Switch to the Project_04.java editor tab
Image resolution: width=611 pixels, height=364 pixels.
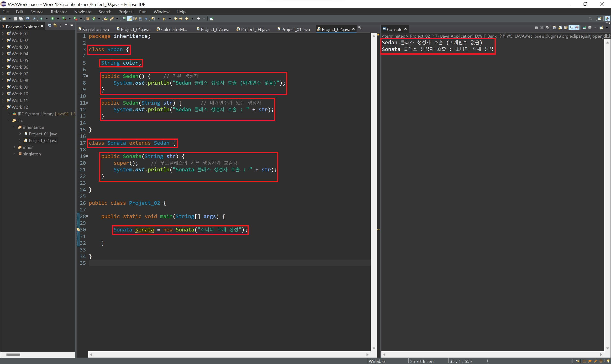click(x=255, y=29)
